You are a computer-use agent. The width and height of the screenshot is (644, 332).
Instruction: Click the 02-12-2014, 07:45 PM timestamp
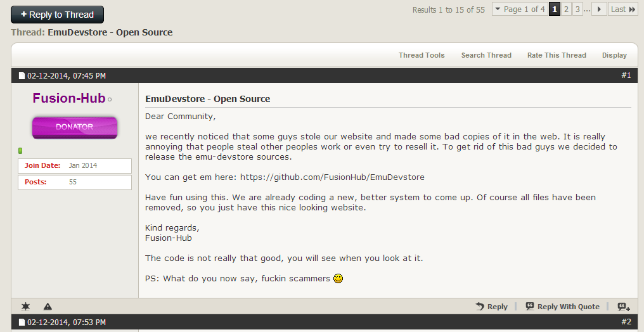(x=67, y=75)
